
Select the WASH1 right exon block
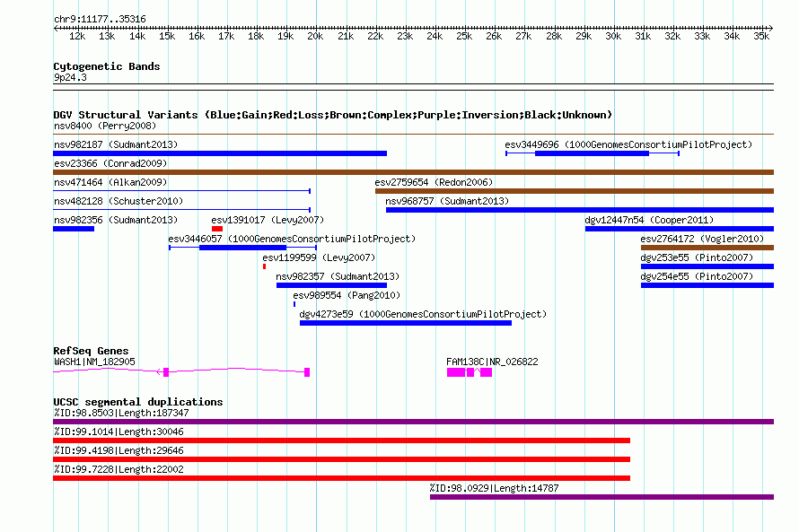pyautogui.click(x=307, y=372)
